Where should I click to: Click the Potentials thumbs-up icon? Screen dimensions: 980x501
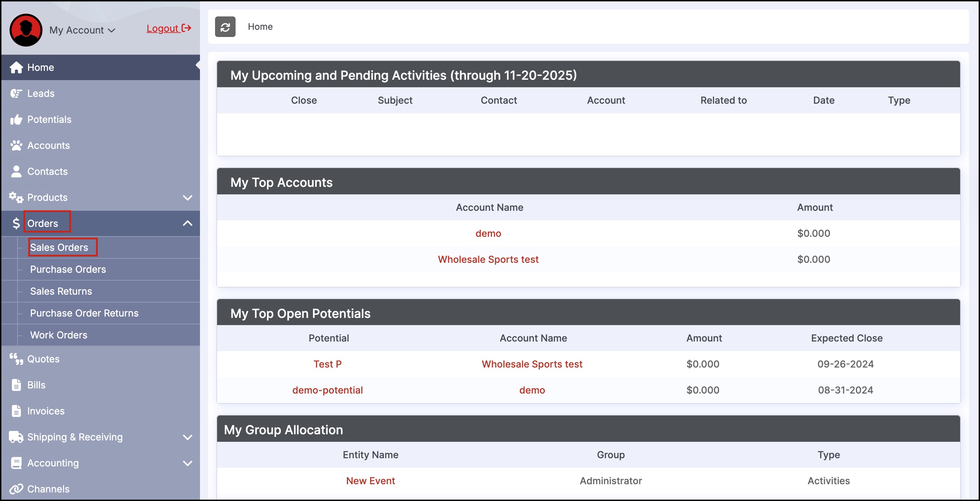[x=16, y=120]
